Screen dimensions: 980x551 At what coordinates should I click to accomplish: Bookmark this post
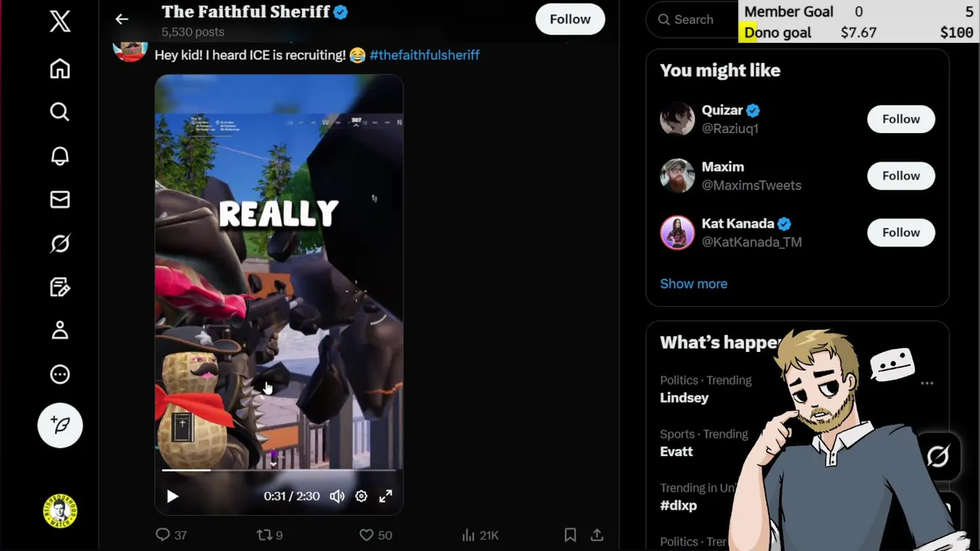[x=570, y=535]
